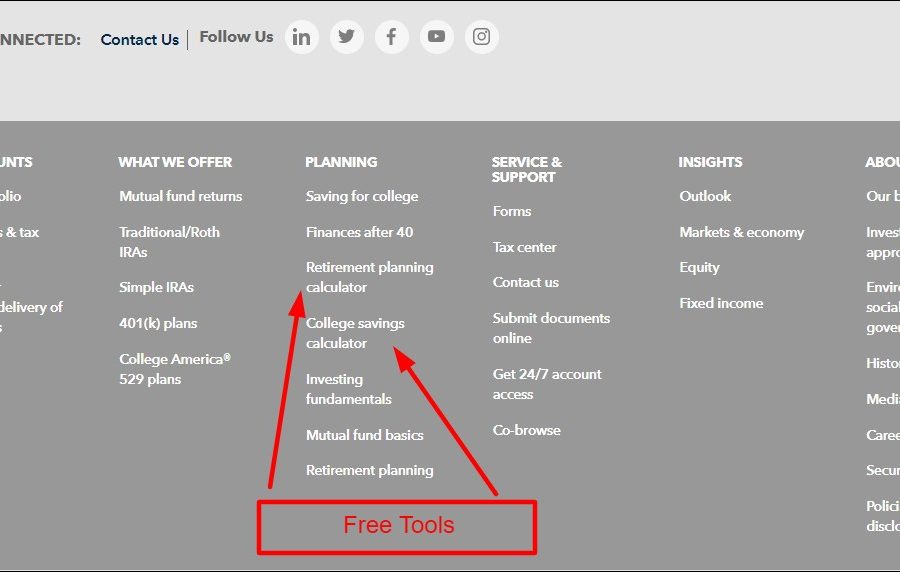Open Saving for college link
The width and height of the screenshot is (900, 572).
point(361,196)
